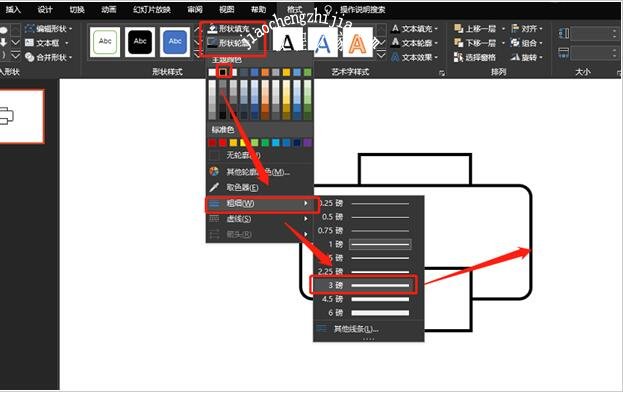Open the 虚线 dashes submenu
The width and height of the screenshot is (623, 394).
259,219
